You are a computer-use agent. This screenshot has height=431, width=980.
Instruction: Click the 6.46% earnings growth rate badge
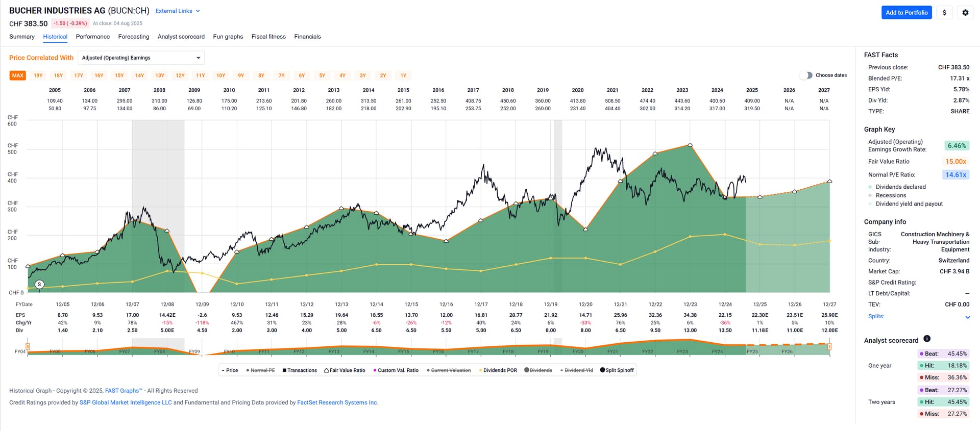pos(957,146)
